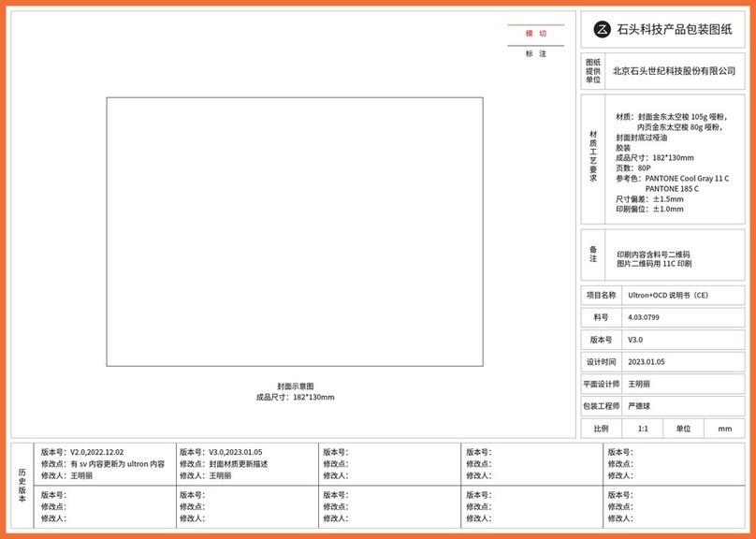Viewport: 756px width, 539px height.
Task: Click the "包装工程师" label cell
Action: [602, 406]
